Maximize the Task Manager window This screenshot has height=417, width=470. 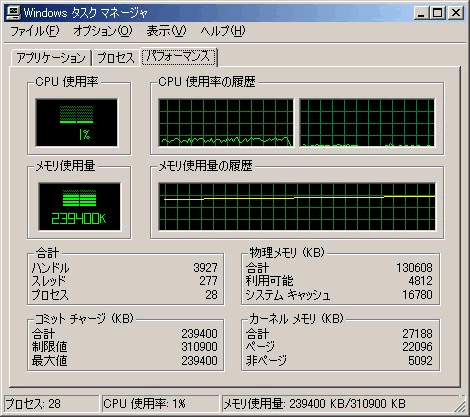(x=437, y=13)
